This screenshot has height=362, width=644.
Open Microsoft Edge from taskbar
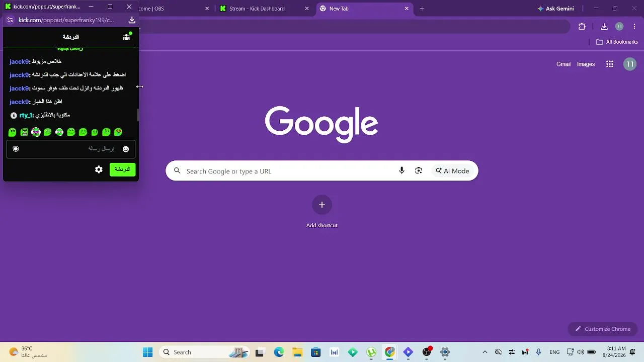point(279,352)
